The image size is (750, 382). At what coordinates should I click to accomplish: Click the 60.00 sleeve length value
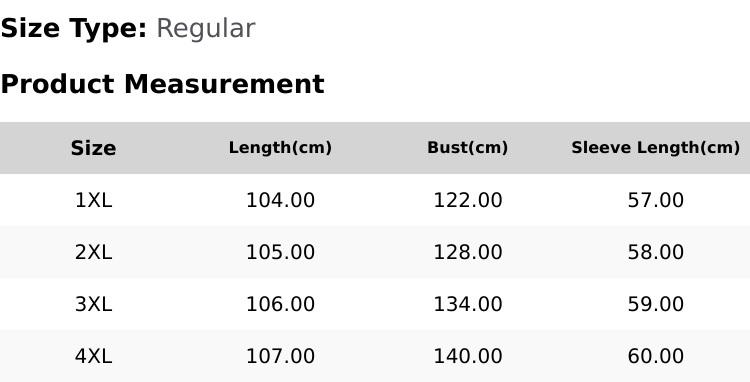(656, 356)
